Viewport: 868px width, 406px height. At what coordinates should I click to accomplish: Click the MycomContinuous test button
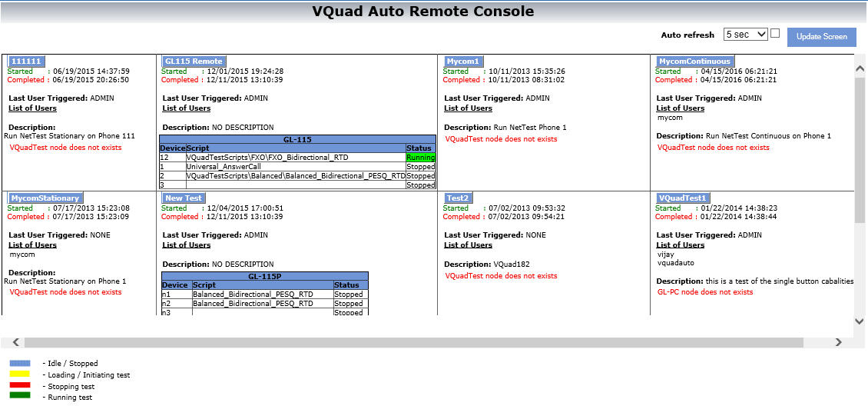(695, 61)
